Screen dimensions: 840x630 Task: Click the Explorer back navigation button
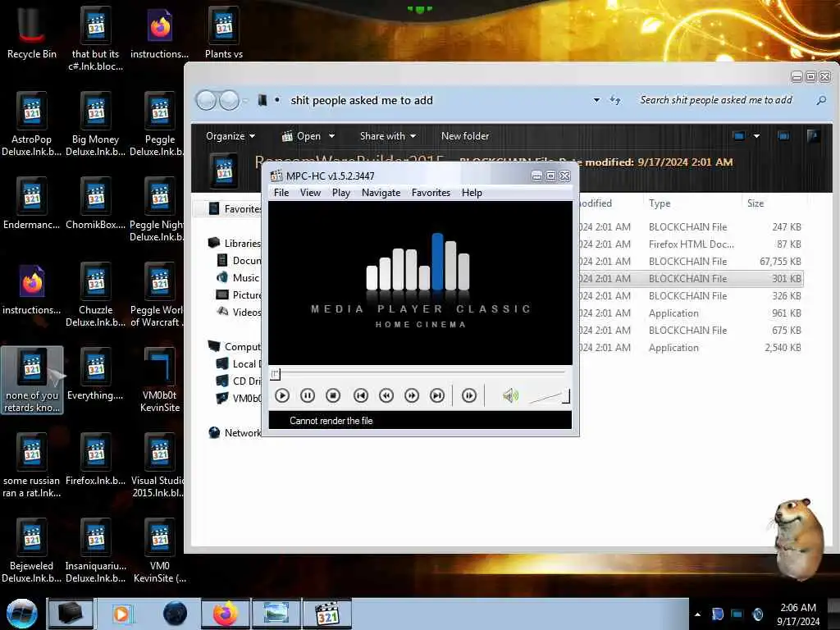(206, 100)
